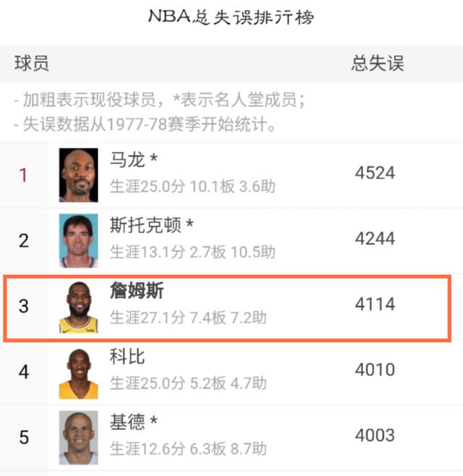Open 基德's player photo
The height and width of the screenshot is (476, 463).
coord(78,438)
